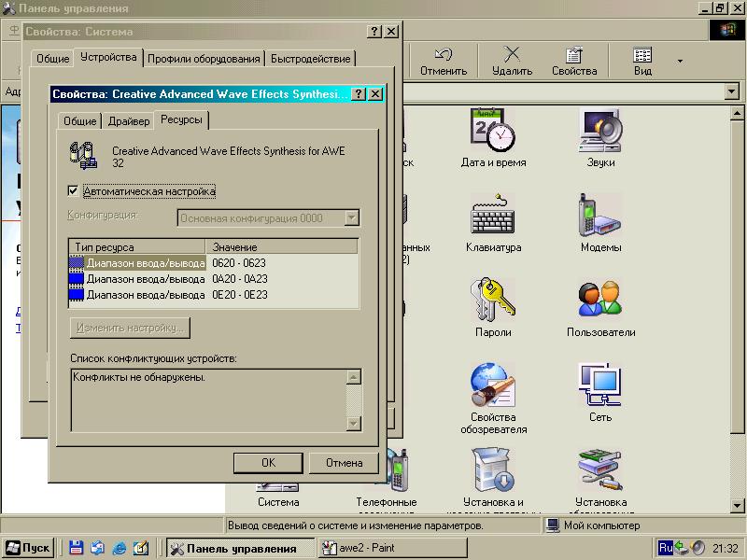Click the save disk quick launch icon
Image resolution: width=747 pixels, height=560 pixels.
pyautogui.click(x=76, y=548)
